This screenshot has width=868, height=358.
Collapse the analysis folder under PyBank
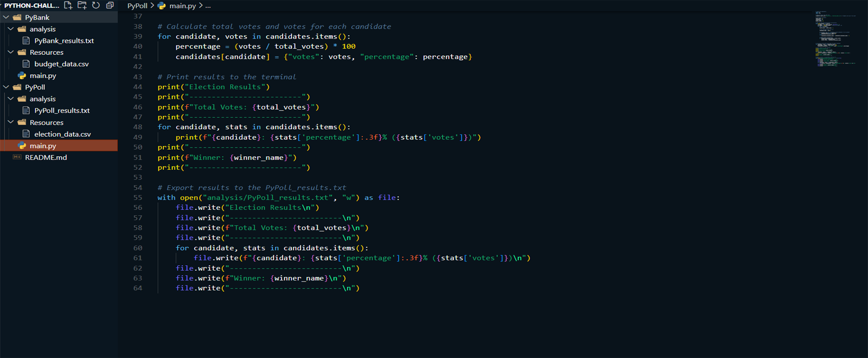point(11,29)
